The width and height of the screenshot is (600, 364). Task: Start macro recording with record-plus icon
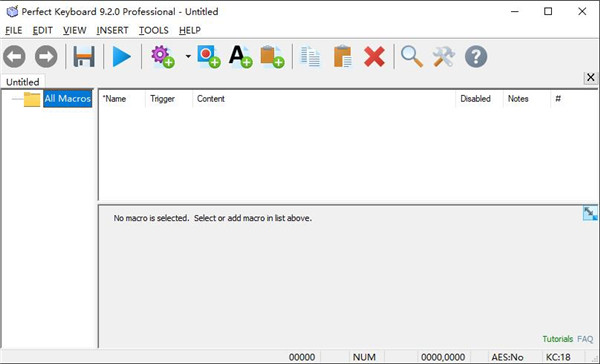209,57
